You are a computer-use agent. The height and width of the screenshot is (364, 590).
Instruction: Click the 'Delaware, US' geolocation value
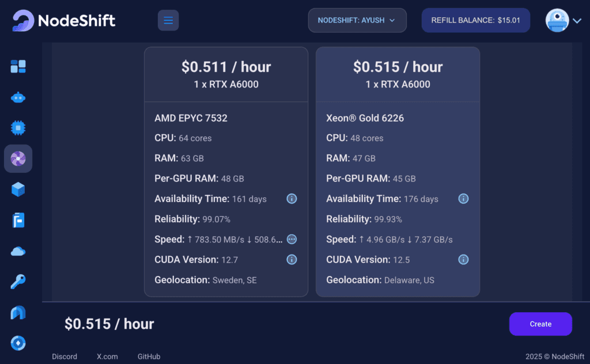[409, 280]
